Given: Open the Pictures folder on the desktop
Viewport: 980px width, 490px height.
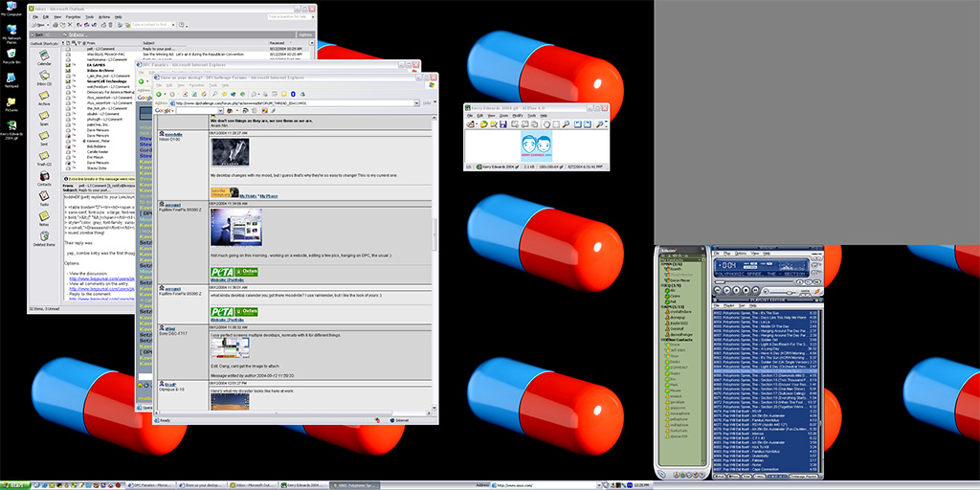Looking at the screenshot, I should [x=11, y=103].
